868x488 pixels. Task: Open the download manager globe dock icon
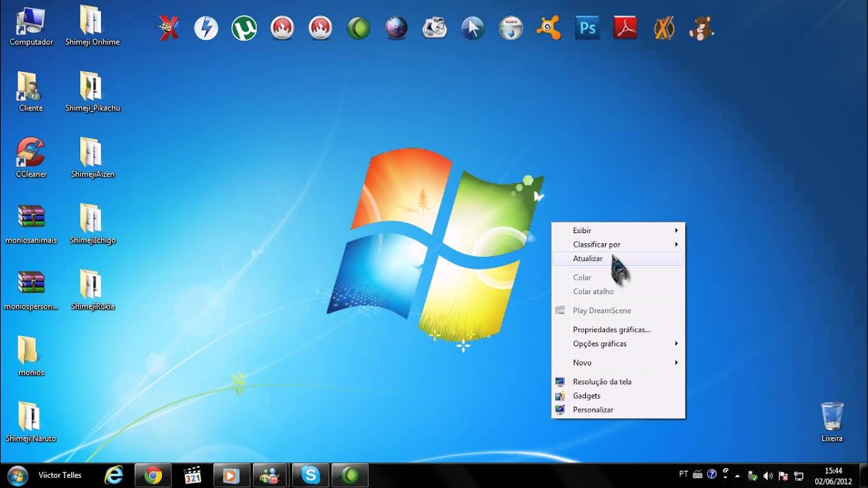click(x=511, y=28)
